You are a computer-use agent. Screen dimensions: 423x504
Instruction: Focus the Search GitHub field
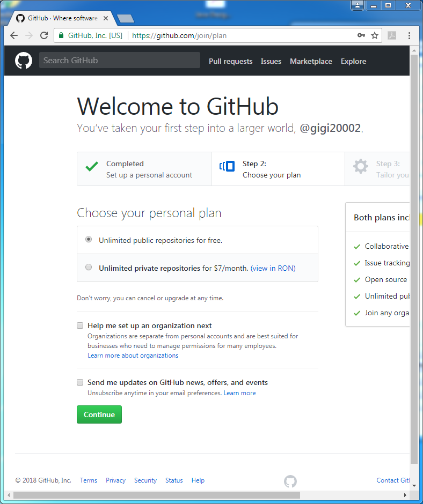[x=119, y=60]
